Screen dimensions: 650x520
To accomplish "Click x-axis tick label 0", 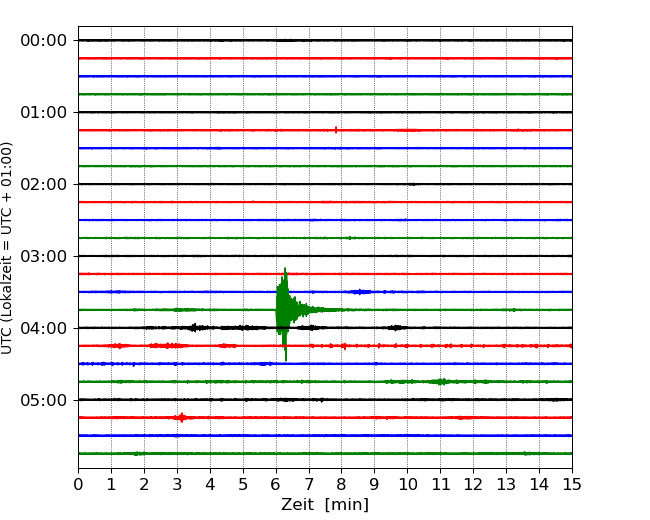I will pyautogui.click(x=78, y=484).
